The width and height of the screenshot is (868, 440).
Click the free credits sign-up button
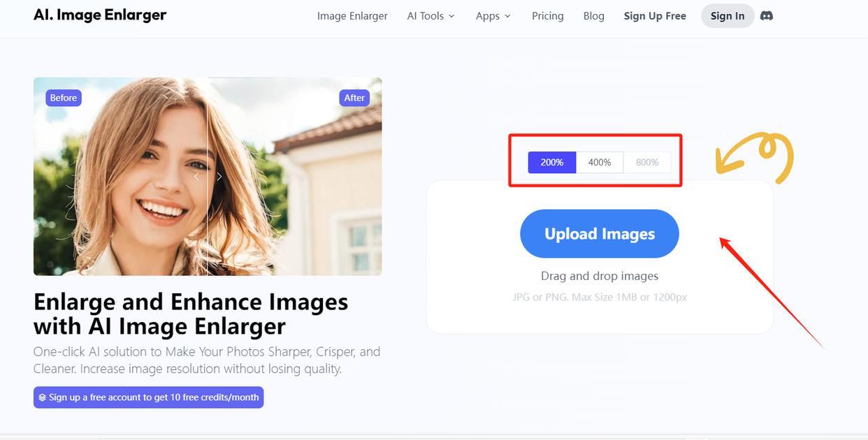coord(148,397)
